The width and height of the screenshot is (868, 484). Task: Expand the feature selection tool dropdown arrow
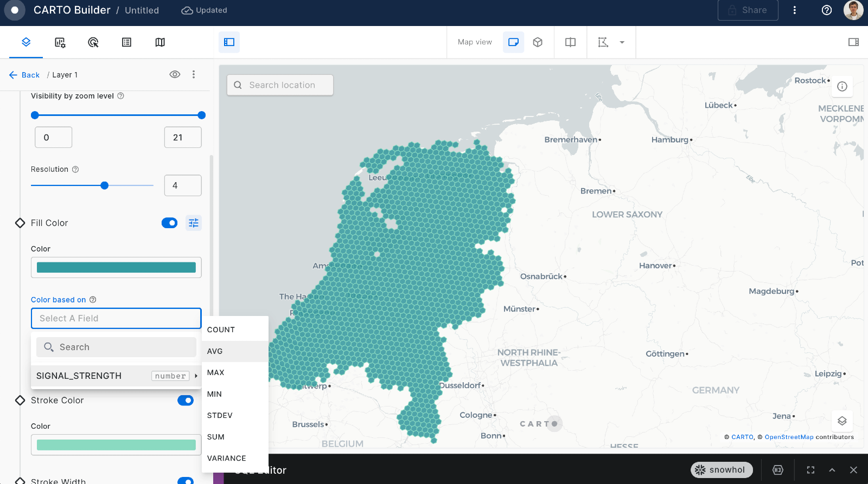pyautogui.click(x=622, y=42)
